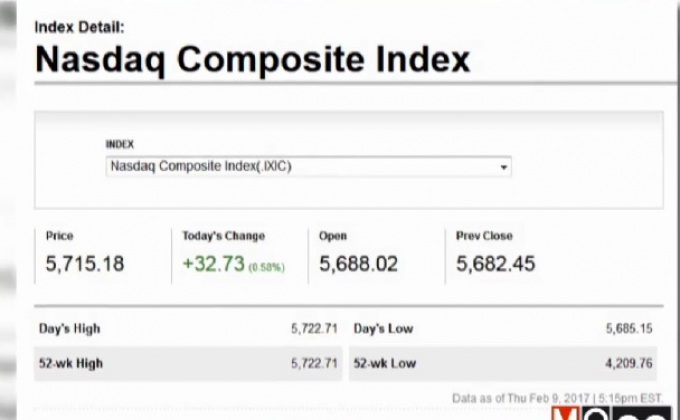Click the 52-wk High row label
Image resolution: width=680 pixels, height=420 pixels.
(70, 364)
